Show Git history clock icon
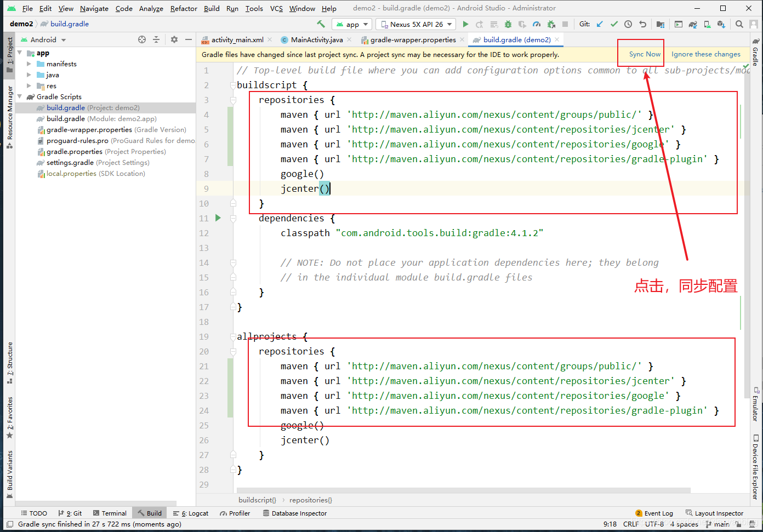The image size is (763, 532). click(628, 24)
